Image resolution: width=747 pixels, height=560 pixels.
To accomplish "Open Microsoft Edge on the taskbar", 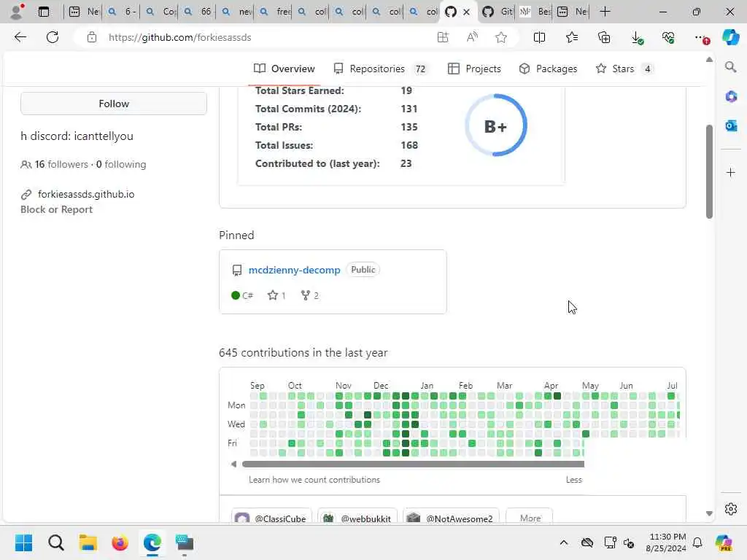I will (152, 542).
